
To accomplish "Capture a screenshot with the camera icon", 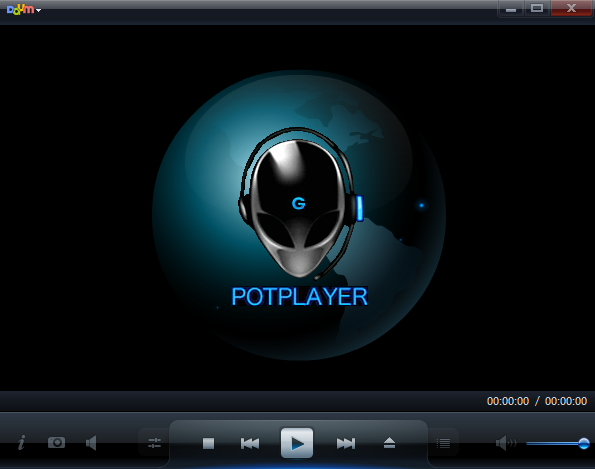I will tap(57, 442).
